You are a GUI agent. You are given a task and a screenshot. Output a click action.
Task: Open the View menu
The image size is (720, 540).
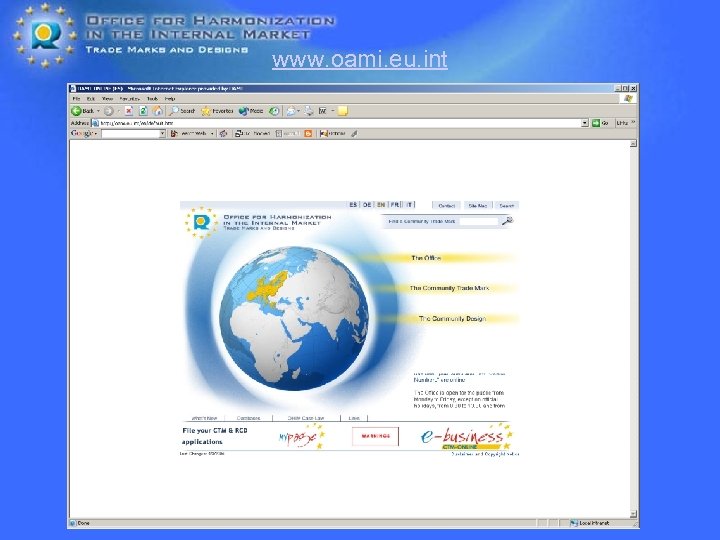click(107, 99)
